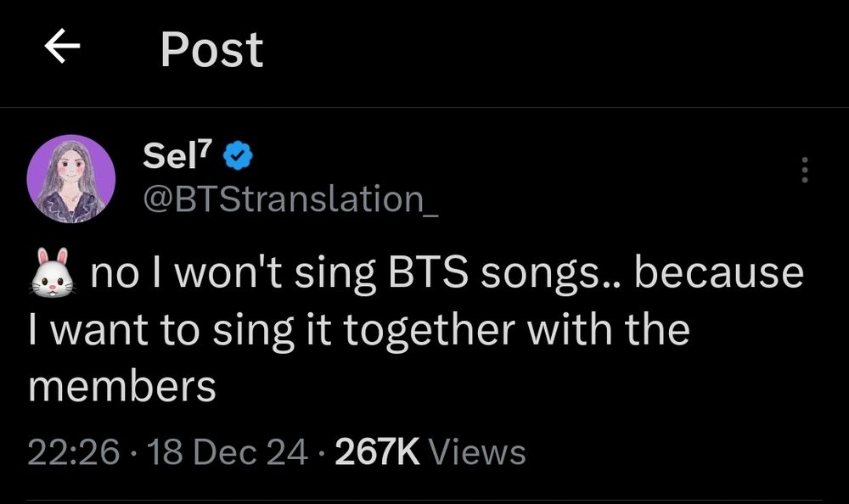This screenshot has width=849, height=504.
Task: Click the word "members" in the post
Action: click(122, 386)
